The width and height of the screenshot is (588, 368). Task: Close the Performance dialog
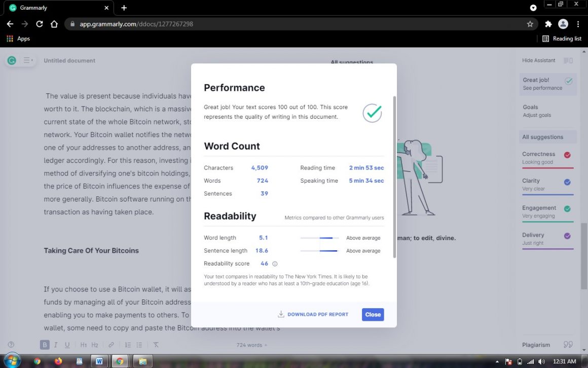(x=373, y=315)
